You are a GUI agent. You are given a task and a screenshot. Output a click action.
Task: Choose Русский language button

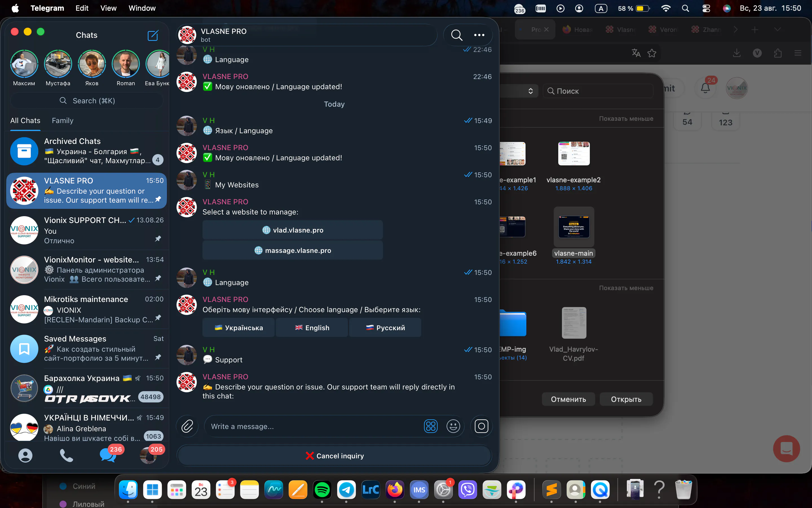385,328
